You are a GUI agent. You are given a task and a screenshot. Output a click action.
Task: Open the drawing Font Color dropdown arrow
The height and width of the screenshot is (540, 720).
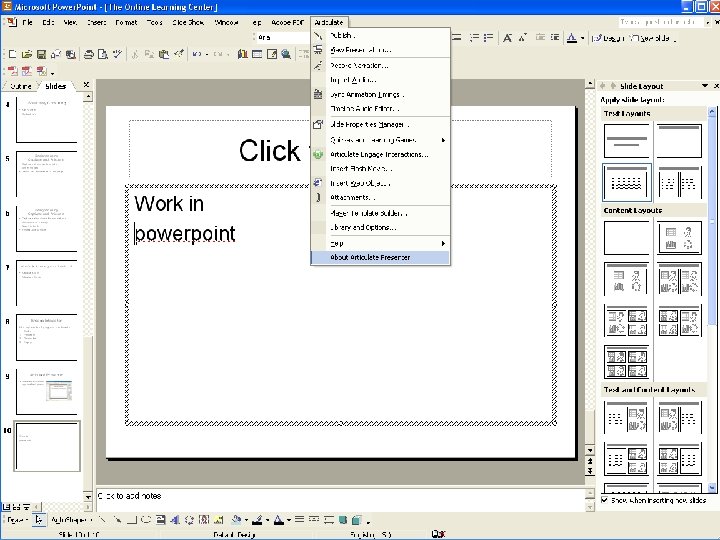(289, 520)
